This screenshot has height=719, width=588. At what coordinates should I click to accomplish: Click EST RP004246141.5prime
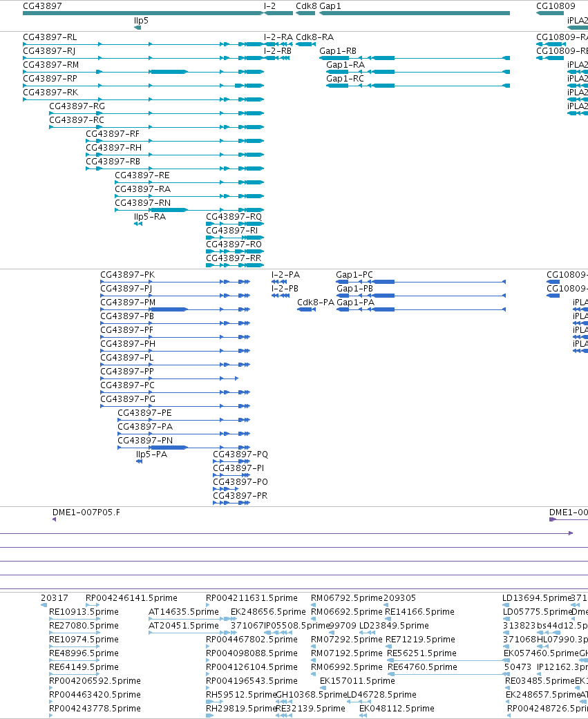pos(93,605)
